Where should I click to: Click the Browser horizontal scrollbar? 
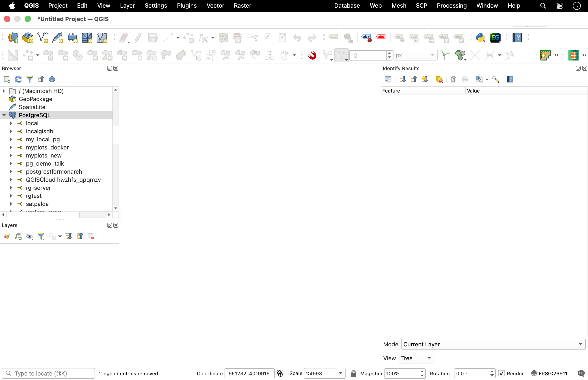point(56,215)
